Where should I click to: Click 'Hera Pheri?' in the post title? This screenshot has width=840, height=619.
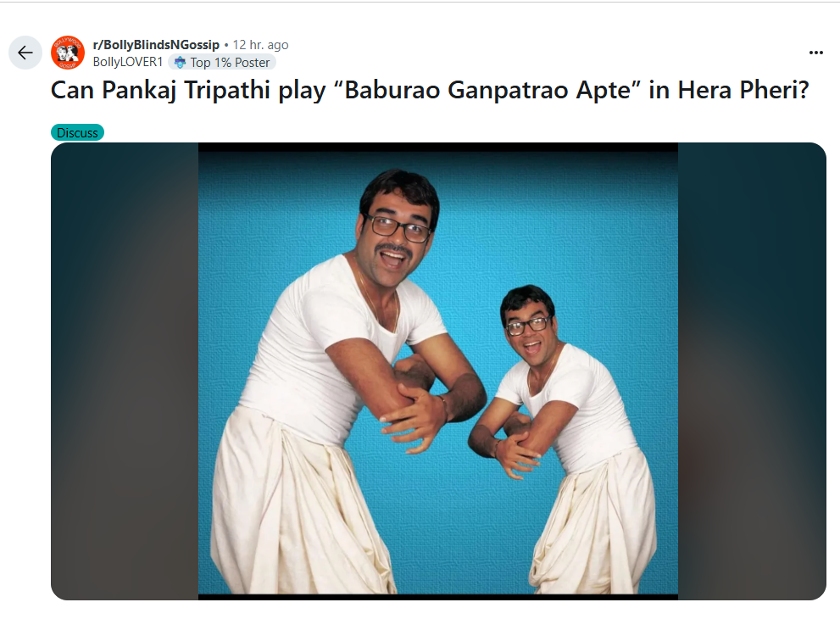click(x=743, y=90)
